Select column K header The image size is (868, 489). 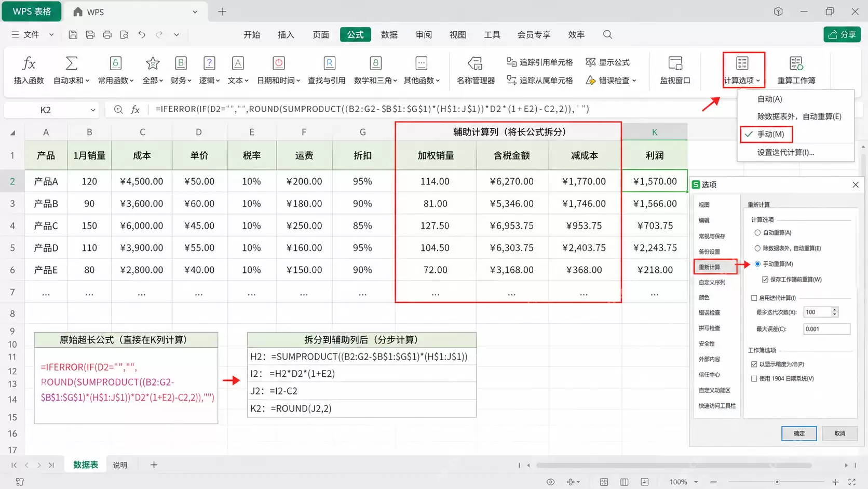[655, 132]
